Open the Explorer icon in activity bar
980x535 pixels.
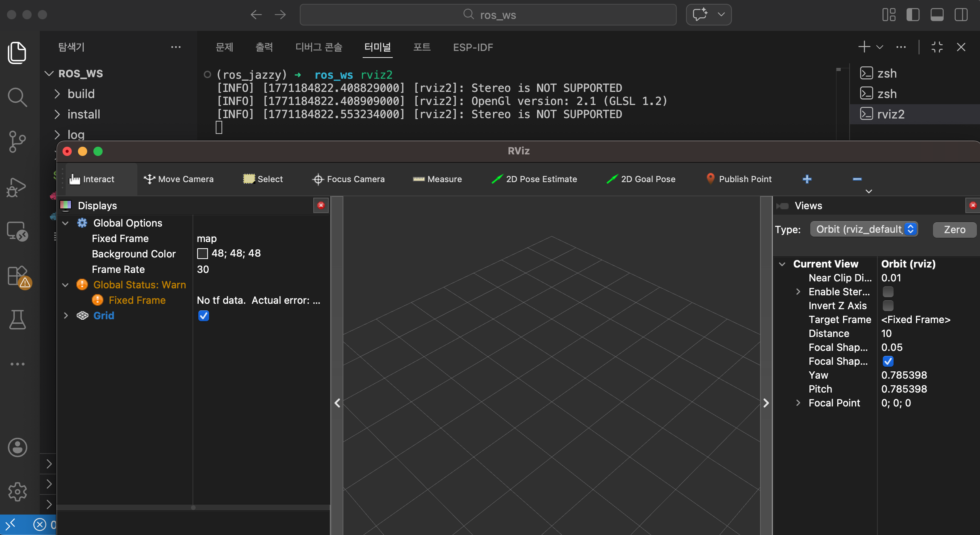click(17, 52)
